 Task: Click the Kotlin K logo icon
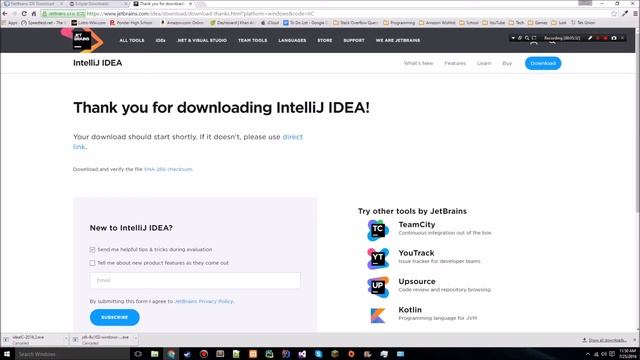[x=378, y=316]
